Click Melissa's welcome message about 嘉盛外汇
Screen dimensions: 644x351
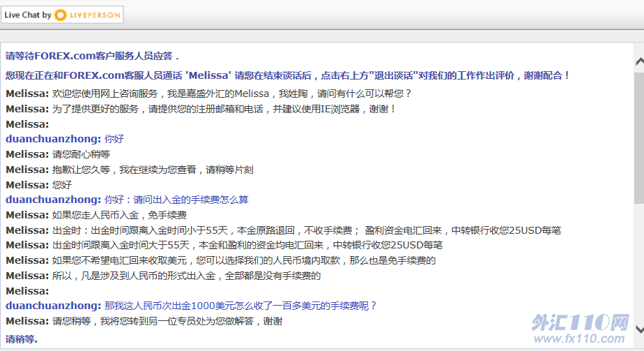(x=208, y=94)
